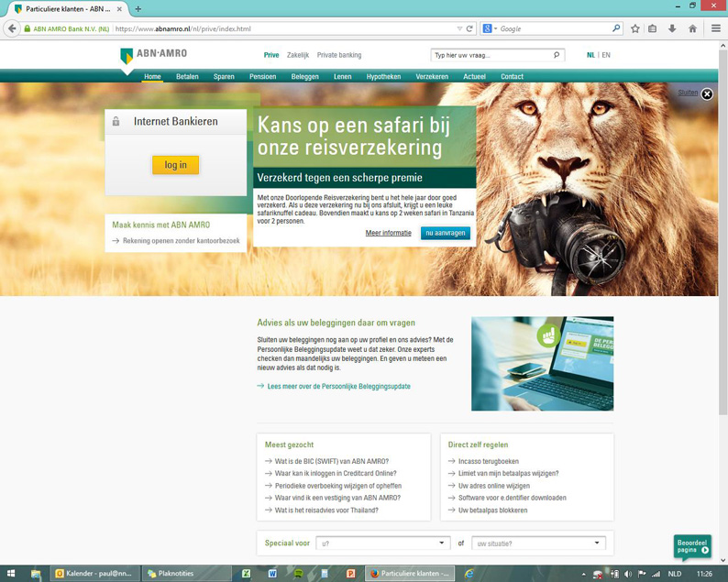The height and width of the screenshot is (582, 728).
Task: Close the safari banner with the X icon
Action: click(707, 94)
